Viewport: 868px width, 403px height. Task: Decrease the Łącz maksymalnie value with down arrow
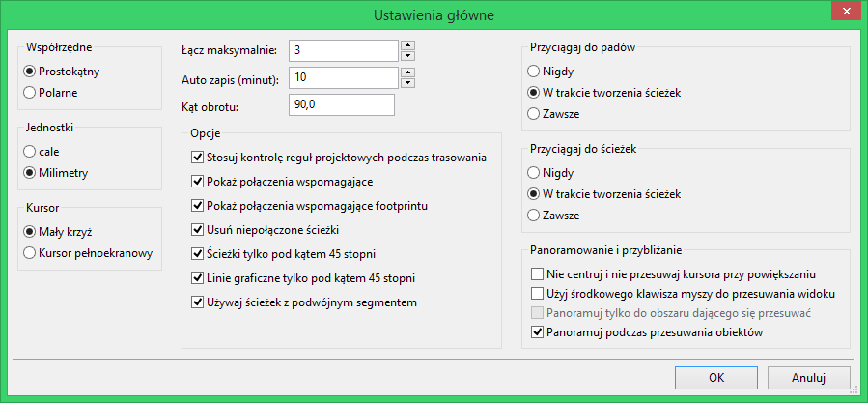pos(407,55)
